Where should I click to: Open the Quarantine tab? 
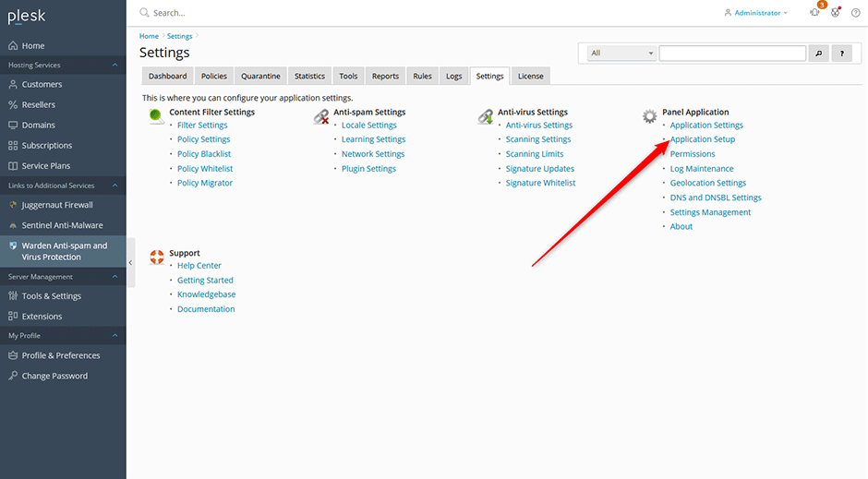(260, 77)
